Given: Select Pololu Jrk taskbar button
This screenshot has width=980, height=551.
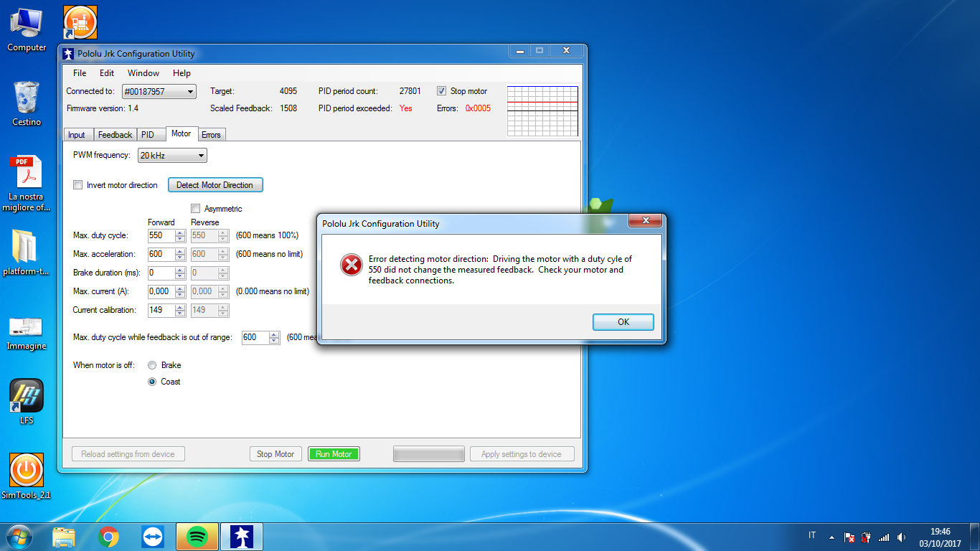Looking at the screenshot, I should coord(241,537).
